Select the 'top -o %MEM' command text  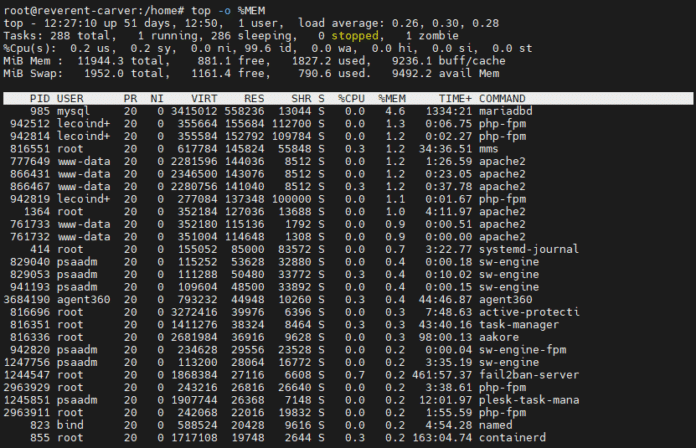[x=228, y=11]
